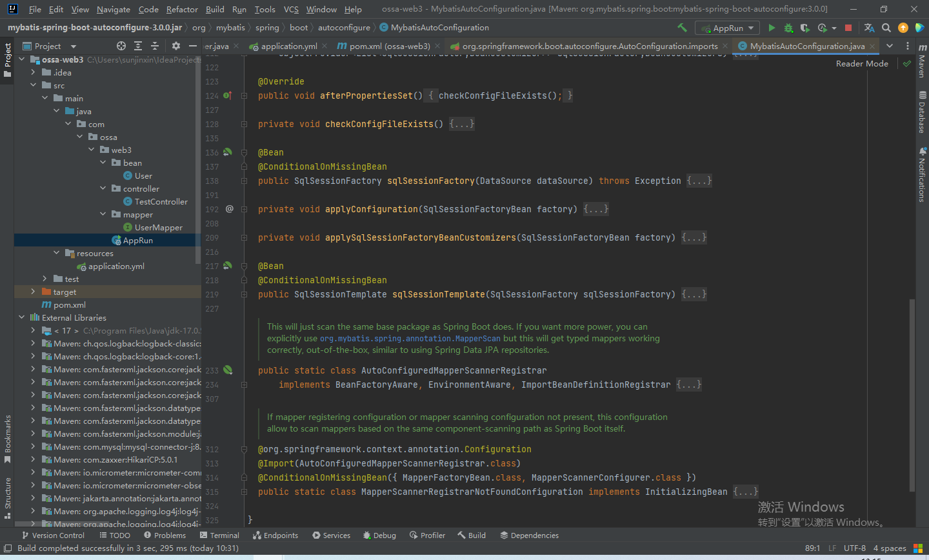Open the profiler run dropdown arrow
The image size is (929, 560).
tap(834, 28)
